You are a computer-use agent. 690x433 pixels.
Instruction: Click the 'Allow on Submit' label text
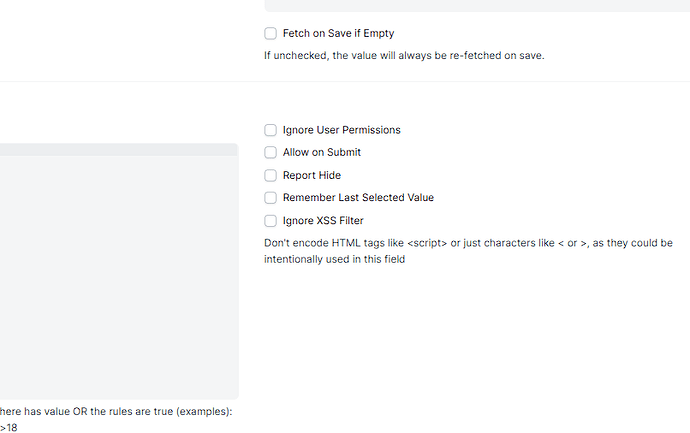[321, 153]
